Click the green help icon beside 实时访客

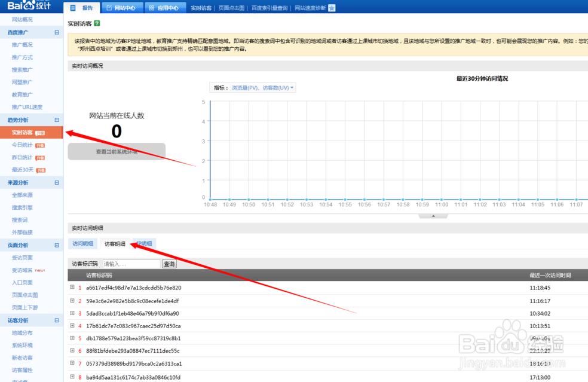(x=97, y=23)
